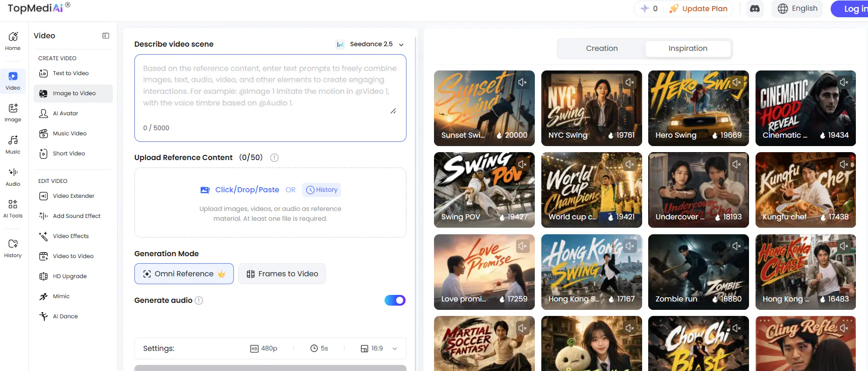Click the Click/Drop/Paste upload link
Image resolution: width=868 pixels, height=371 pixels.
click(x=240, y=190)
